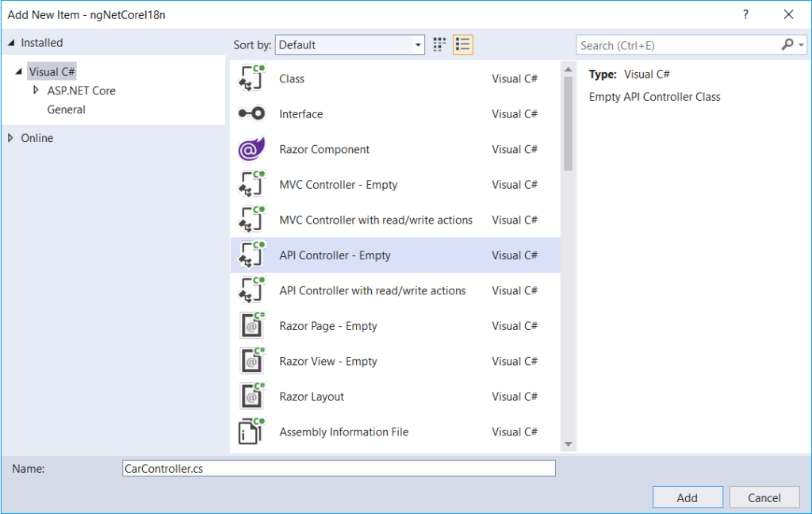Select 'Razor View - Empty' template name
Image resolution: width=812 pixels, height=514 pixels.
coord(327,361)
